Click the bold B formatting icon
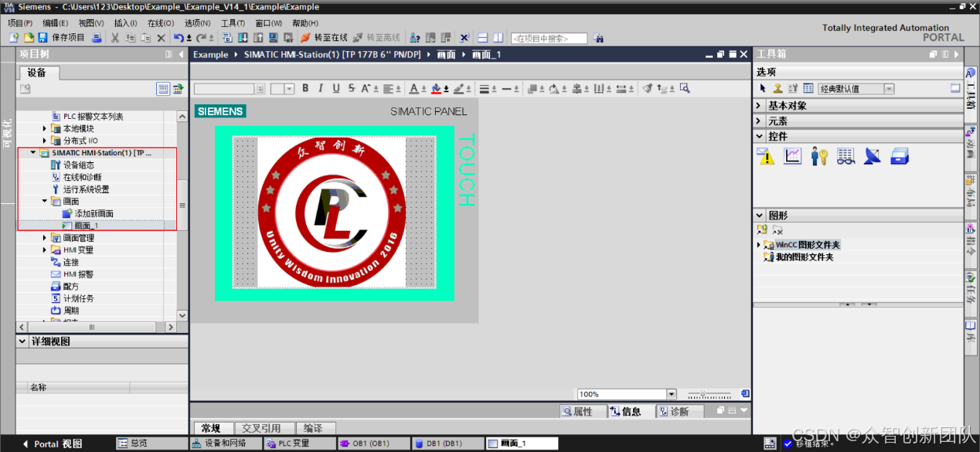This screenshot has height=452, width=980. pos(305,88)
